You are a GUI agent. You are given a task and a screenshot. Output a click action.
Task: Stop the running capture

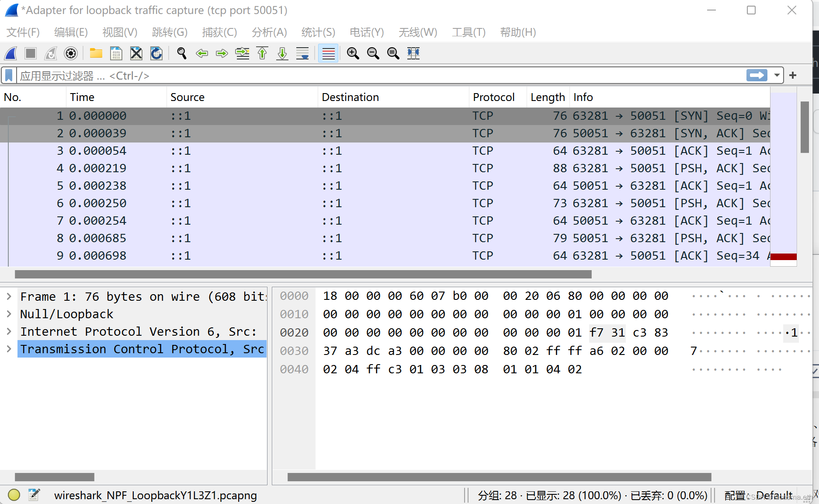31,53
